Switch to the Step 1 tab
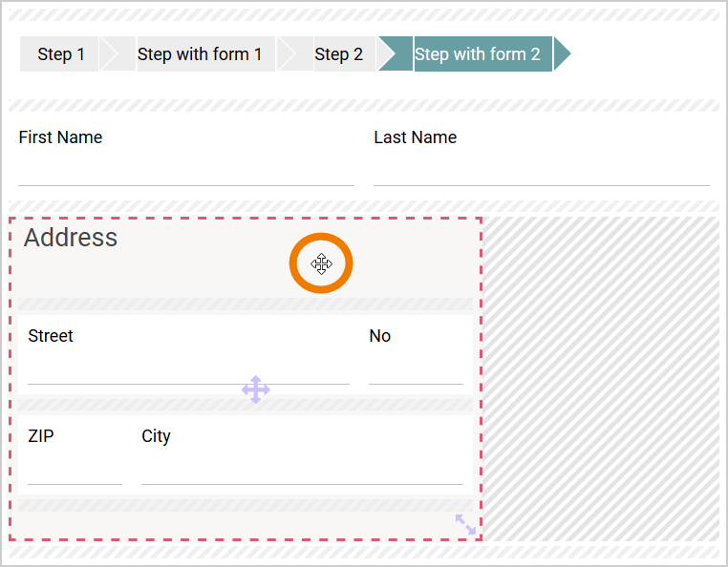The height and width of the screenshot is (567, 728). [61, 54]
